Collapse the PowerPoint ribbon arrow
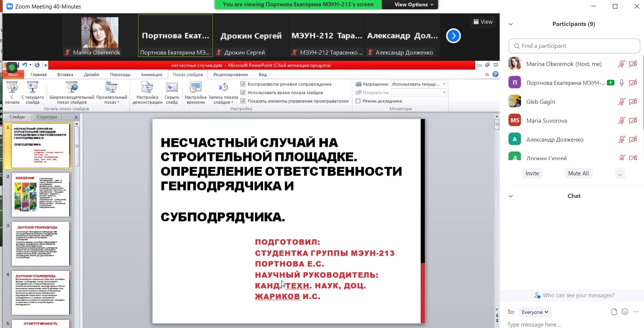This screenshot has height=328, width=644. (x=487, y=74)
